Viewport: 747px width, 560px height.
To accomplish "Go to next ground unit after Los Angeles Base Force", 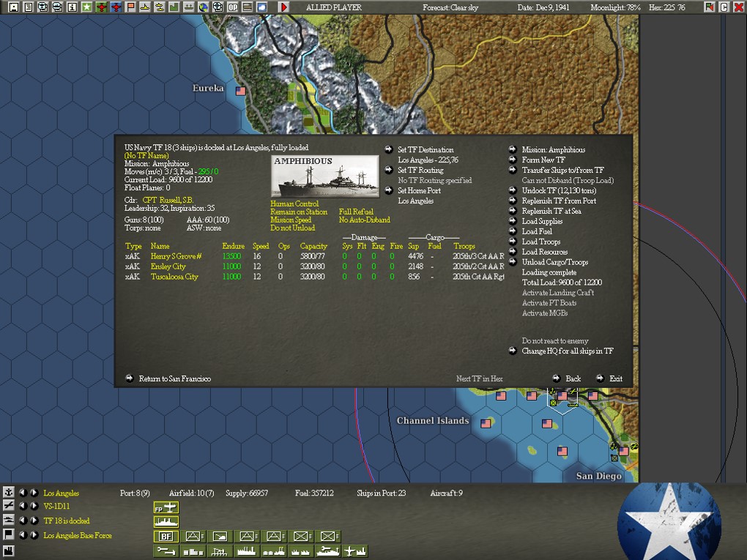I will pyautogui.click(x=34, y=534).
